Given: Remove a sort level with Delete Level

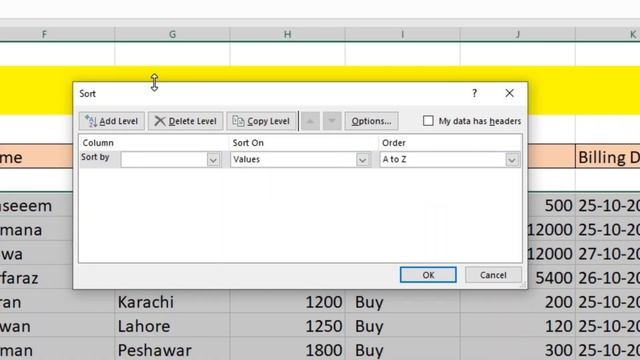Looking at the screenshot, I should [x=185, y=121].
